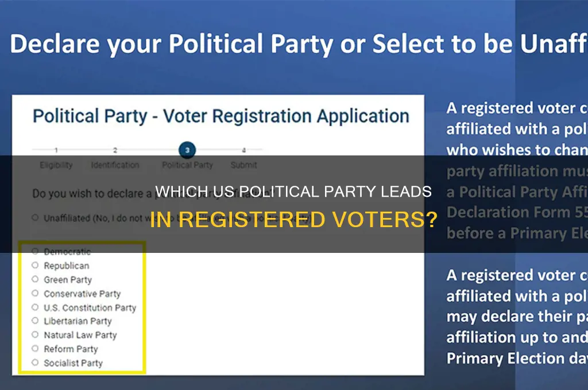Pick the U.S. Constitution Party option
Viewport: 588px width, 390px height.
click(35, 307)
